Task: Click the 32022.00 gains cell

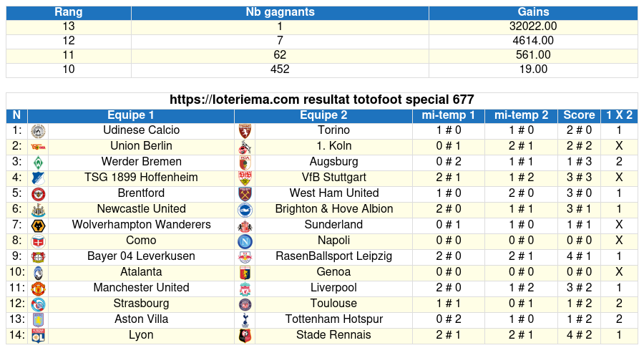Action: point(533,26)
